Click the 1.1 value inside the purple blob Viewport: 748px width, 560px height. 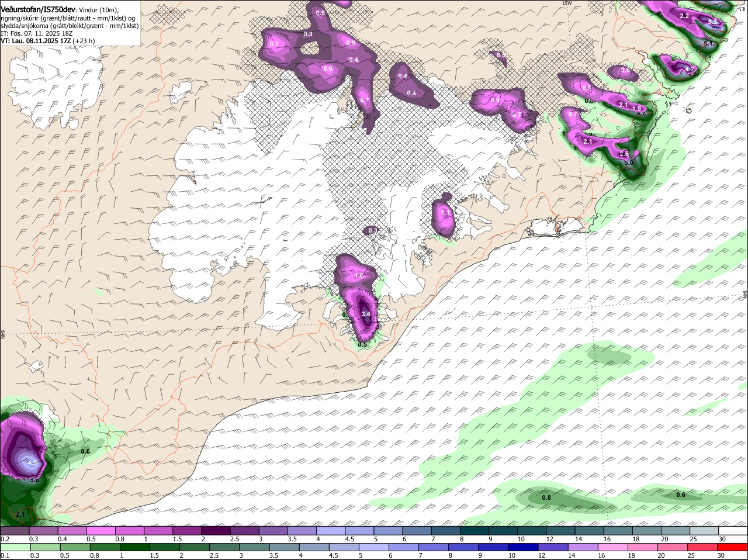[x=444, y=213]
